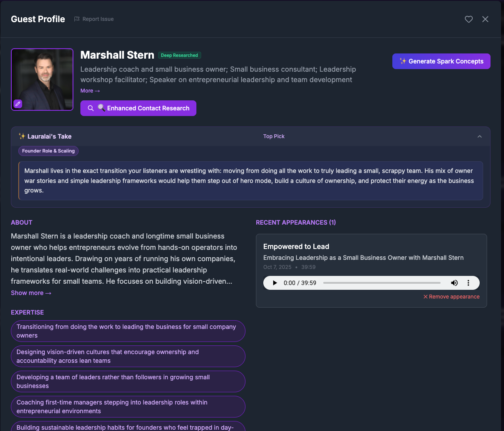Screen dimensions: 504x431
Task: Click the audio progress seek bar
Action: tap(381, 283)
